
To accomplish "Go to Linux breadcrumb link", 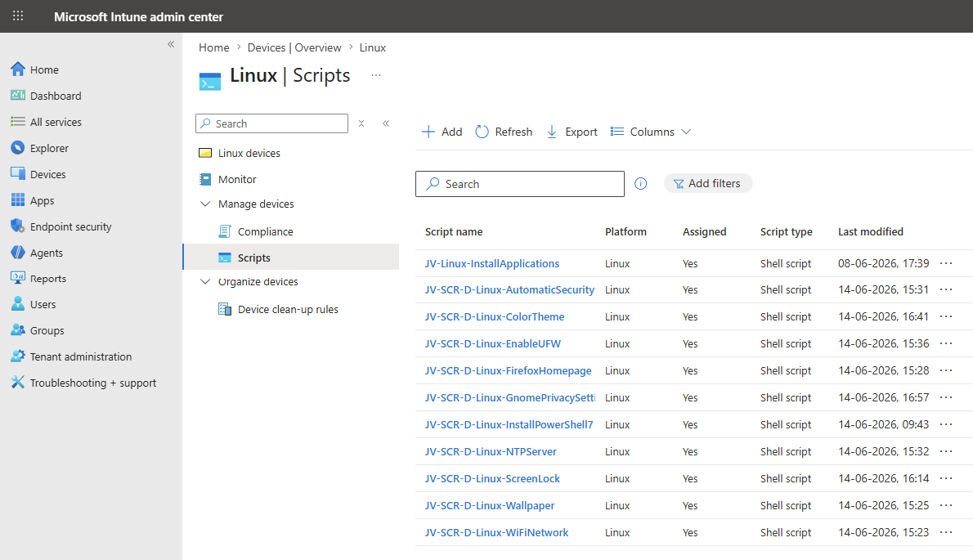I will 372,47.
